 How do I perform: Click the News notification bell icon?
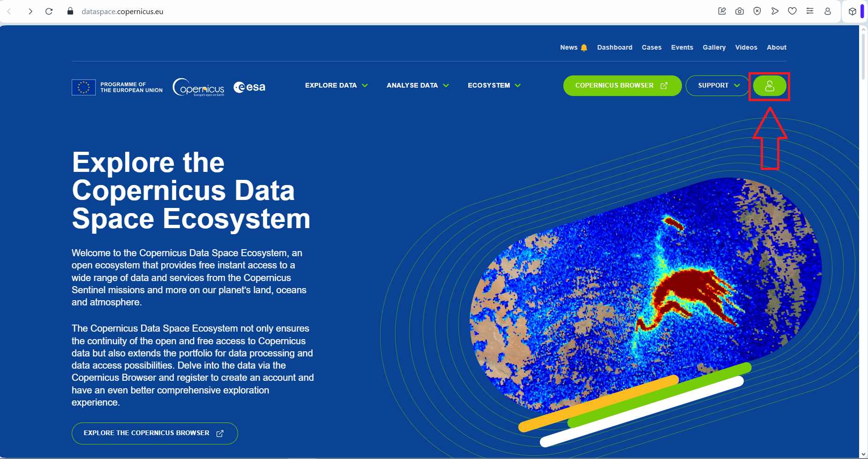(x=584, y=48)
